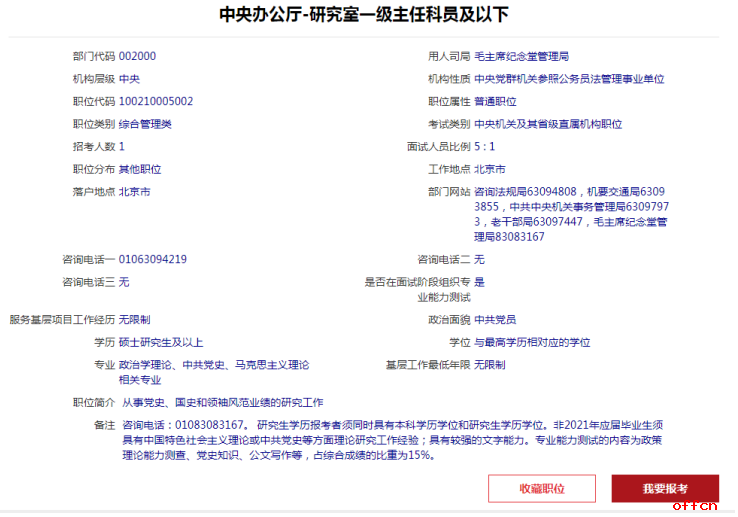Click 中央机关及其省级直属机构职位 exam category

[x=548, y=124]
